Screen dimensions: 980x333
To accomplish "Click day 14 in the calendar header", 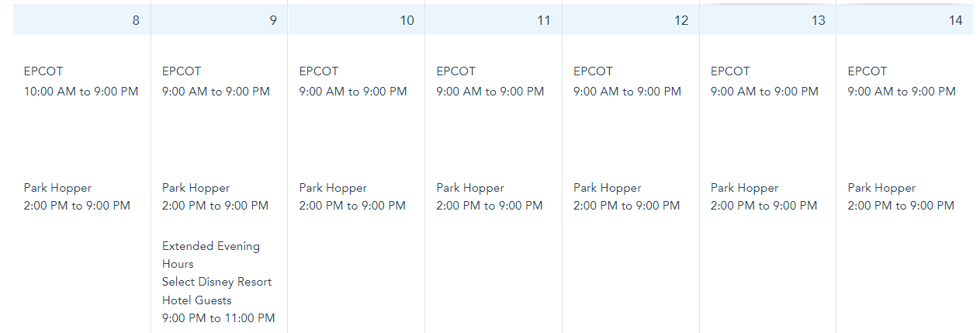I will (955, 21).
